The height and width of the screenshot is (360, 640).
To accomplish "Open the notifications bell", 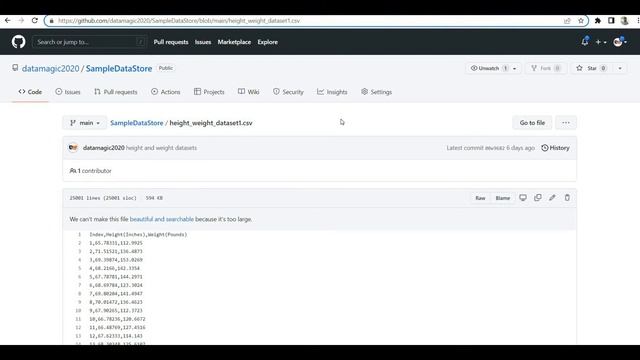I will (x=585, y=42).
